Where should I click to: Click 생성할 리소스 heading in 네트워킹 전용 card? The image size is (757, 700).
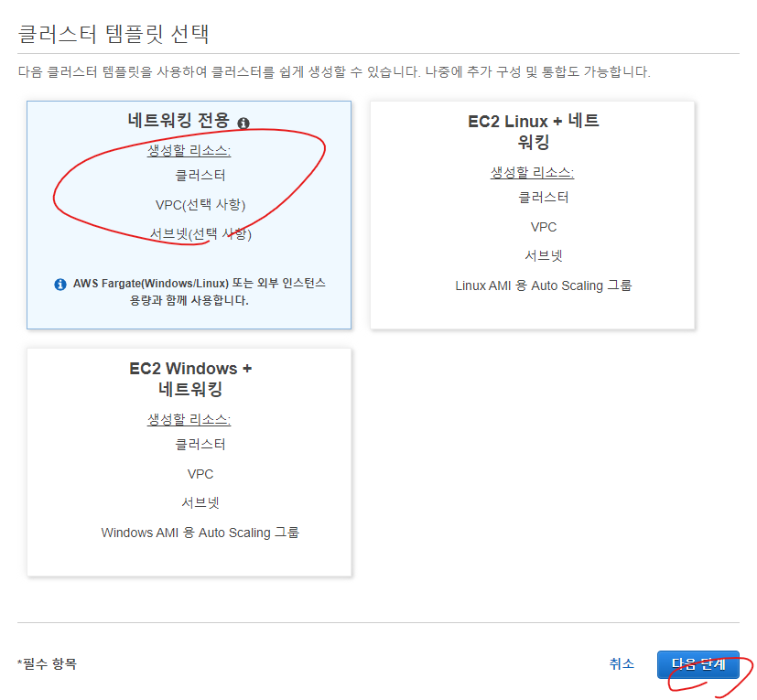189,151
